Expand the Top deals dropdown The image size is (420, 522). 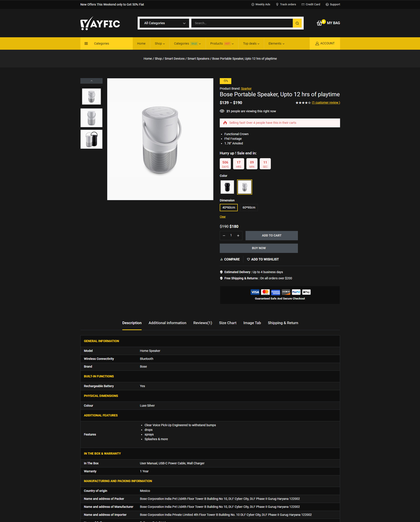pos(251,43)
